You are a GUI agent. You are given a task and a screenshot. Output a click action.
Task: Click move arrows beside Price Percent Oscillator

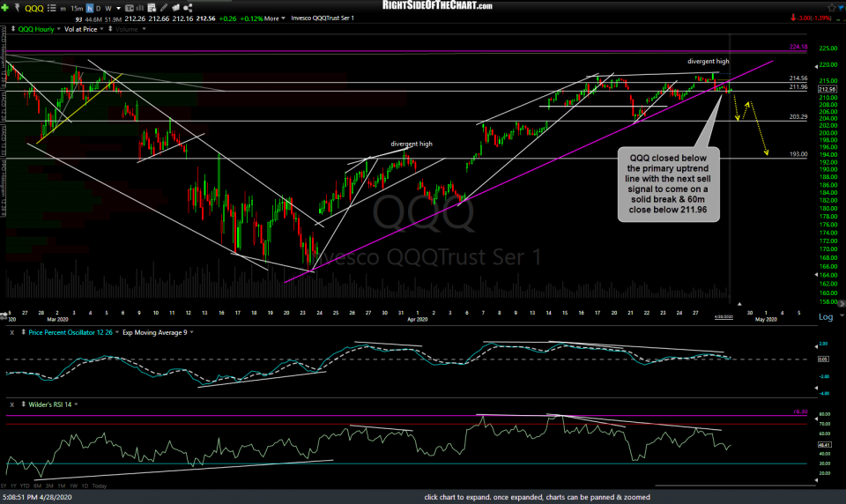(x=23, y=332)
